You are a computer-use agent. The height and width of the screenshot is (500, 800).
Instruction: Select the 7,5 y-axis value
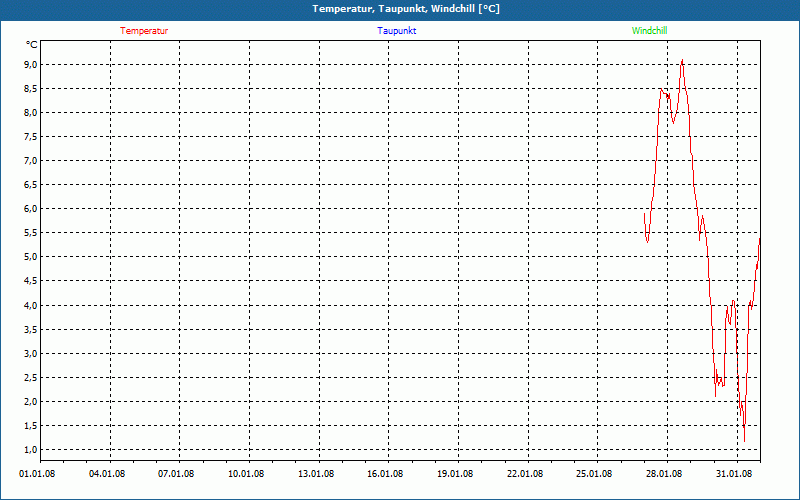31,136
